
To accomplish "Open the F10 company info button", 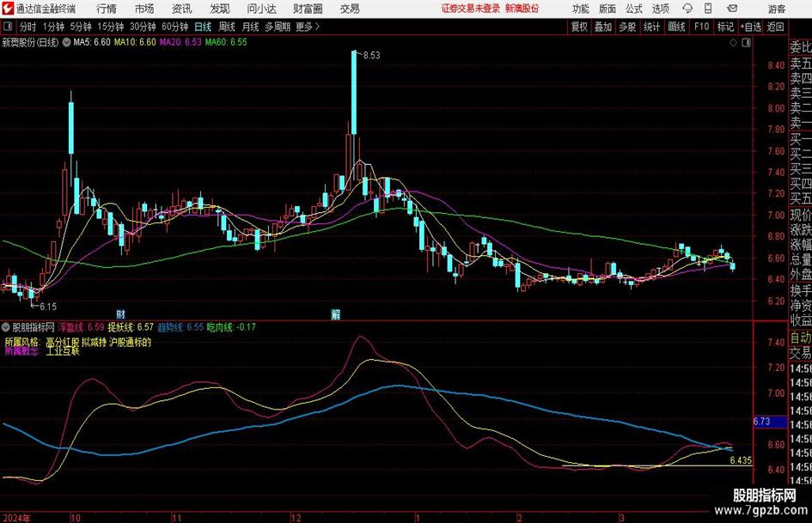I will pyautogui.click(x=702, y=27).
